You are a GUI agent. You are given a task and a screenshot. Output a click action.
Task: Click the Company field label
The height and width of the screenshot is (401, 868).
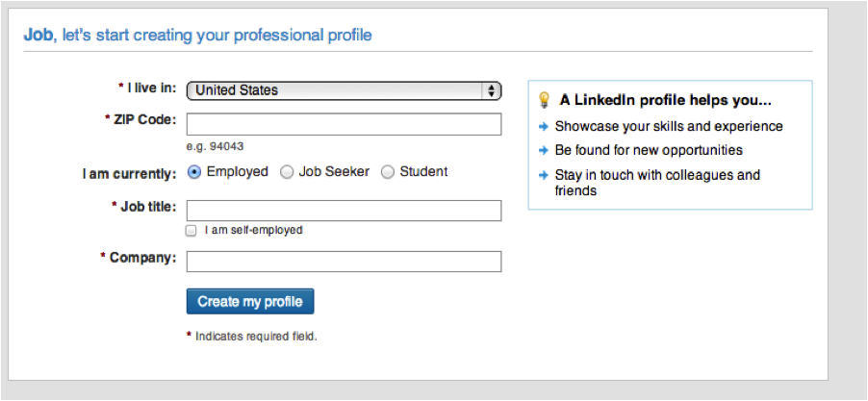point(142,258)
